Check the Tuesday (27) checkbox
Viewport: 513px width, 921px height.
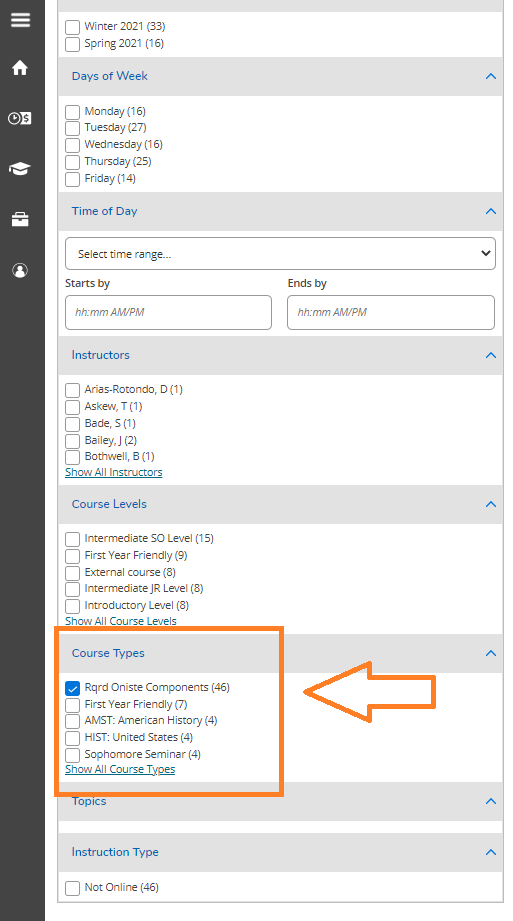tap(72, 128)
